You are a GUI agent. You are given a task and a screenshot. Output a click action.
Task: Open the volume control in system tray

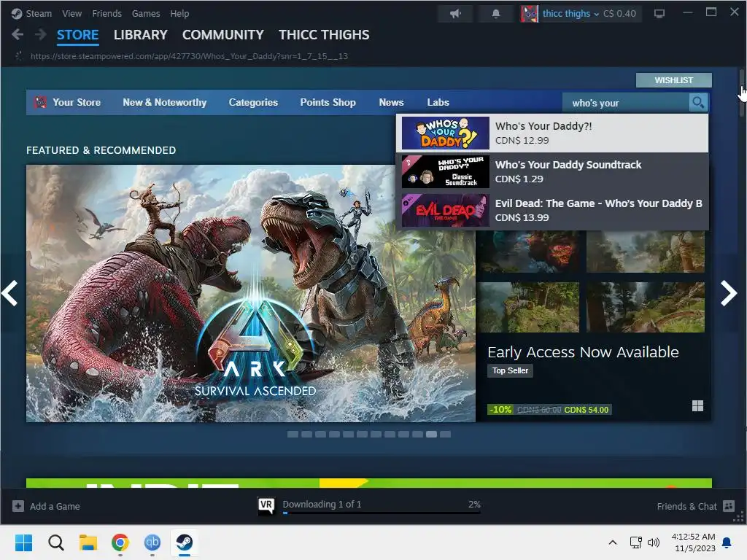654,542
